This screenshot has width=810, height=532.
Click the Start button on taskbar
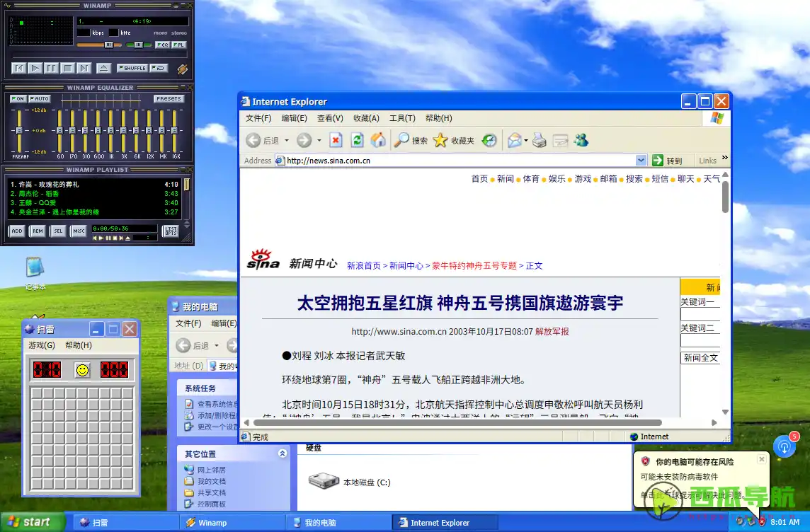pyautogui.click(x=33, y=521)
